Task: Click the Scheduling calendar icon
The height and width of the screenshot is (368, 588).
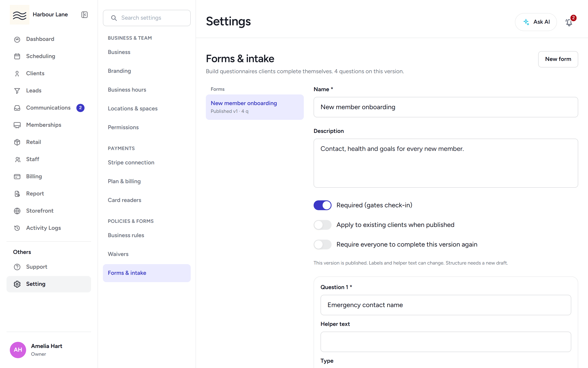Action: coord(17,56)
